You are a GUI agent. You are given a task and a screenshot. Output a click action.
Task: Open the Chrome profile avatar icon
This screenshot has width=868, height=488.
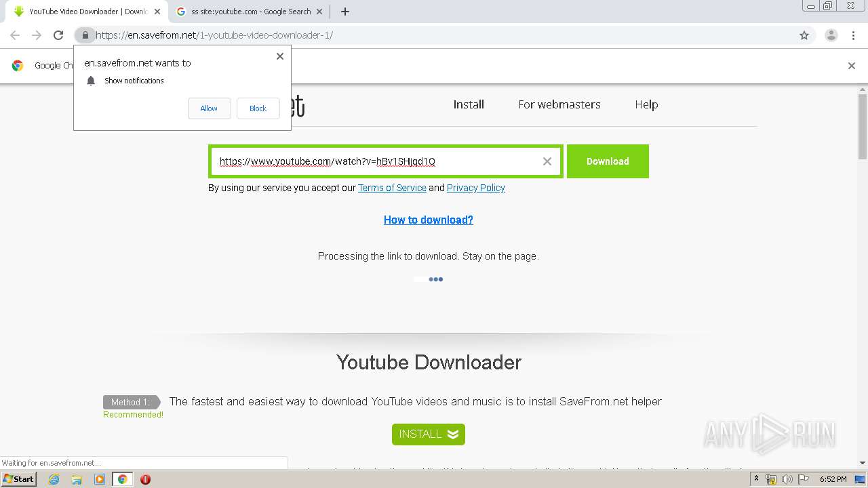831,35
